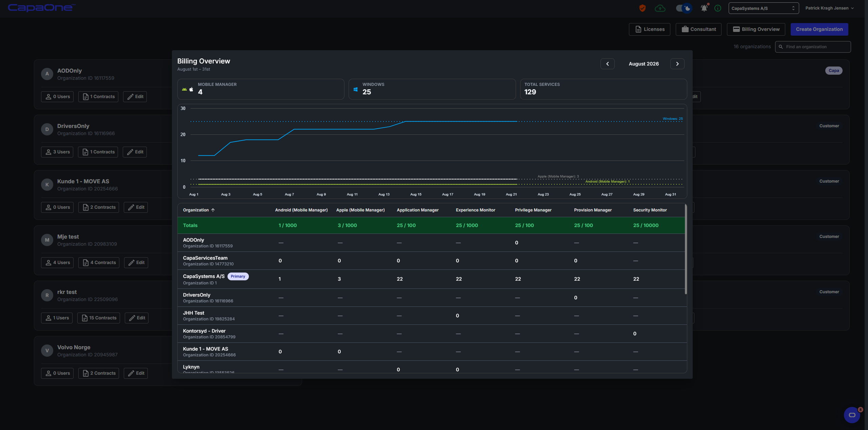868x430 pixels.
Task: Click the Windows: 25 chart label
Action: pyautogui.click(x=673, y=119)
